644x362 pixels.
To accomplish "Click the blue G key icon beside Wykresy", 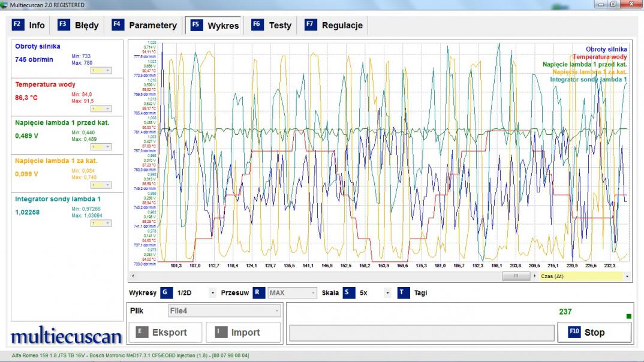I will pyautogui.click(x=167, y=293).
